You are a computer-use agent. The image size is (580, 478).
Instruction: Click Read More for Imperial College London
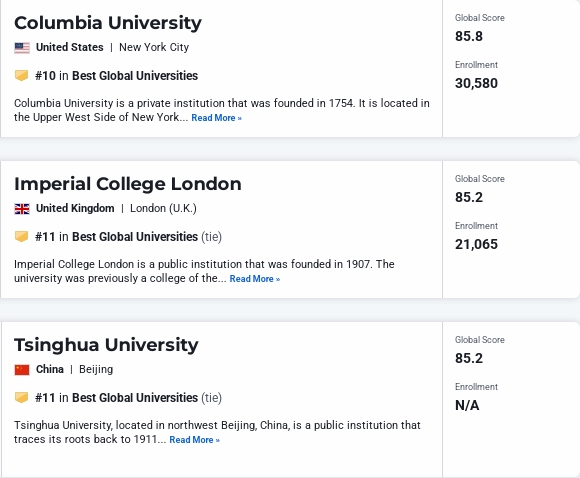pyautogui.click(x=254, y=279)
